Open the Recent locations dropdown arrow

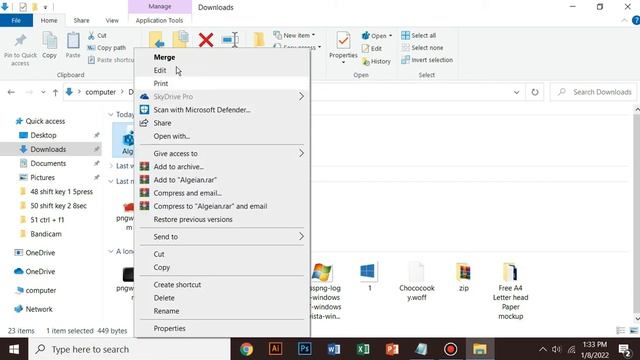43,92
